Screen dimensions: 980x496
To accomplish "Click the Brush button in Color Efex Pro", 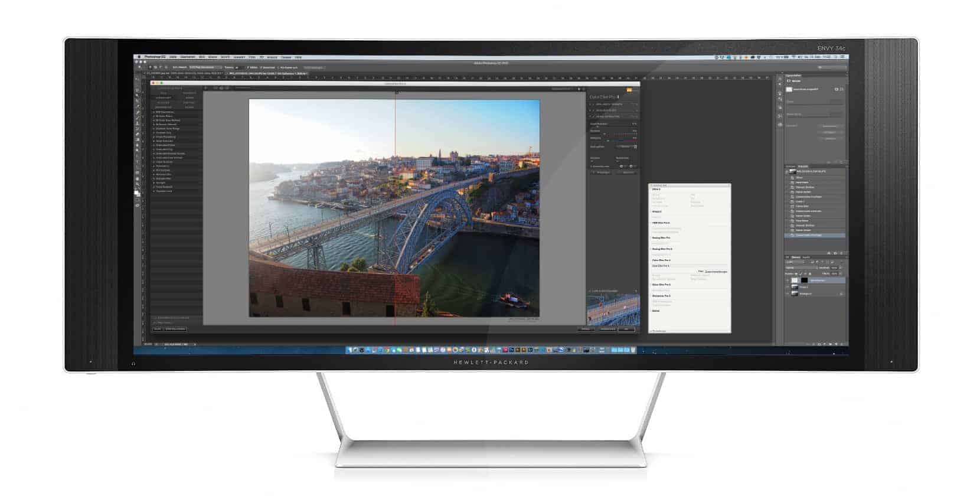I will pyautogui.click(x=585, y=329).
